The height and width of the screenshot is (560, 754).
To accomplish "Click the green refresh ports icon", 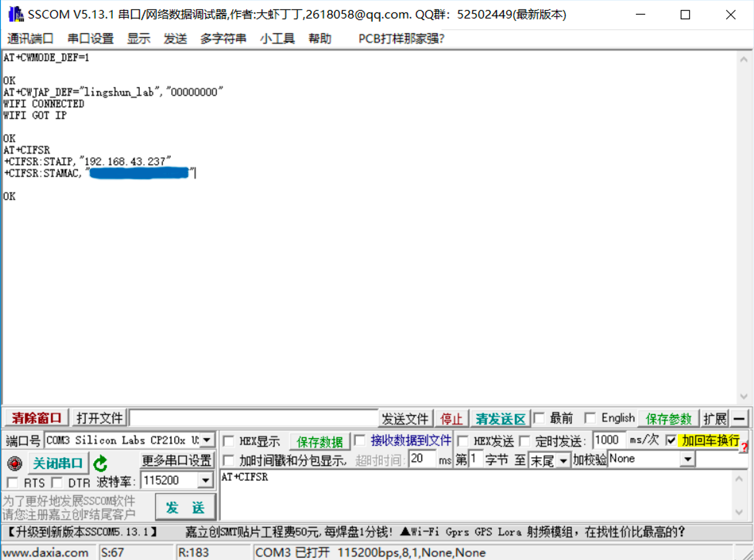I will click(101, 463).
